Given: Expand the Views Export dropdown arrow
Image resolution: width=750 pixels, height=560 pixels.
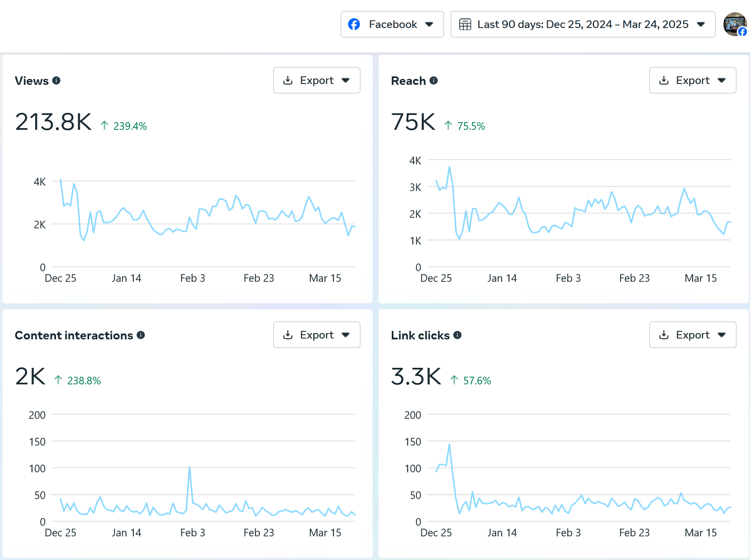Looking at the screenshot, I should [346, 80].
